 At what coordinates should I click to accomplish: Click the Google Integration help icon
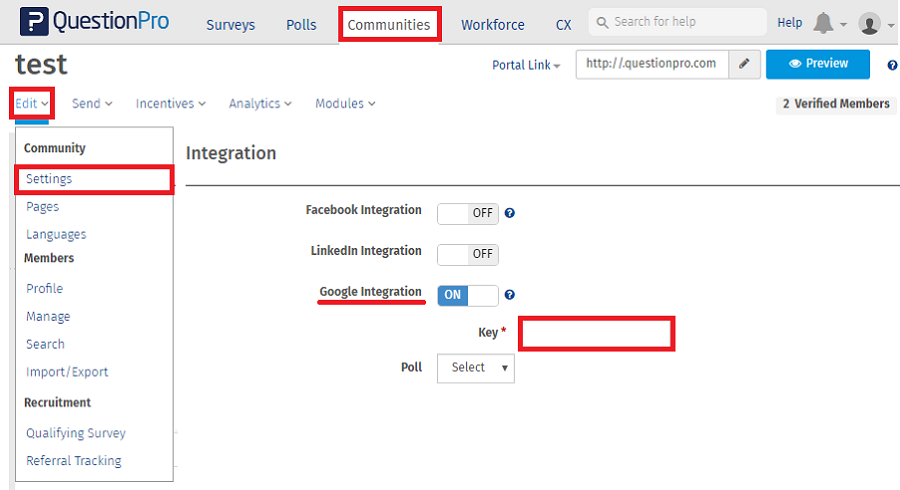click(x=510, y=295)
